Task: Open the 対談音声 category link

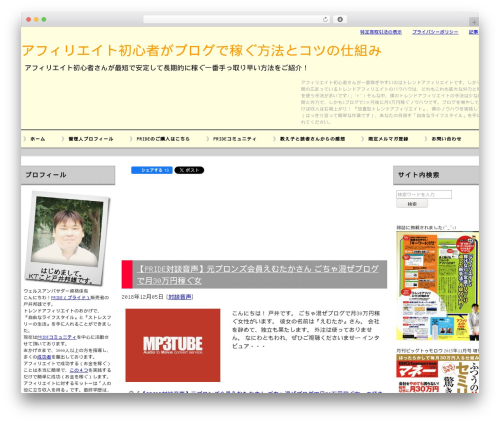Action: [x=180, y=297]
